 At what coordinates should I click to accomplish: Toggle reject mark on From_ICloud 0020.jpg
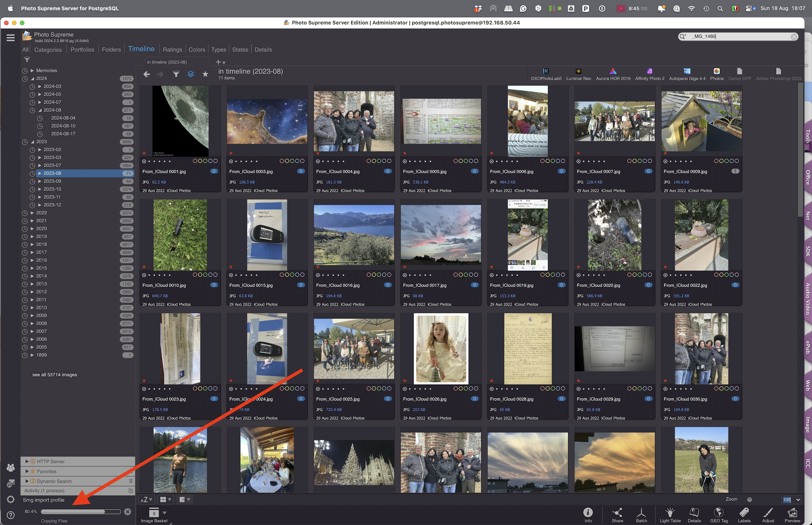pyautogui.click(x=579, y=275)
